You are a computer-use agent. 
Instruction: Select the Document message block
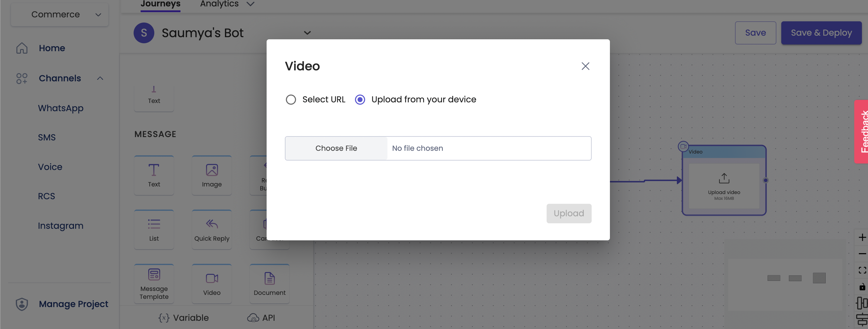[269, 283]
